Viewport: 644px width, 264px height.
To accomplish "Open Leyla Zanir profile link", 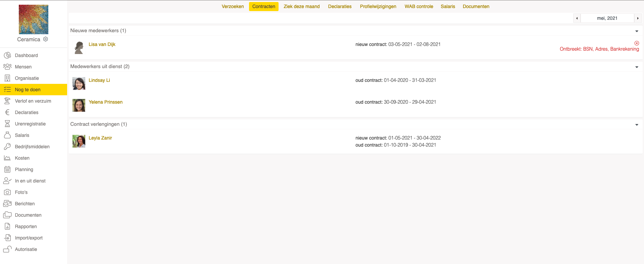I will 100,138.
